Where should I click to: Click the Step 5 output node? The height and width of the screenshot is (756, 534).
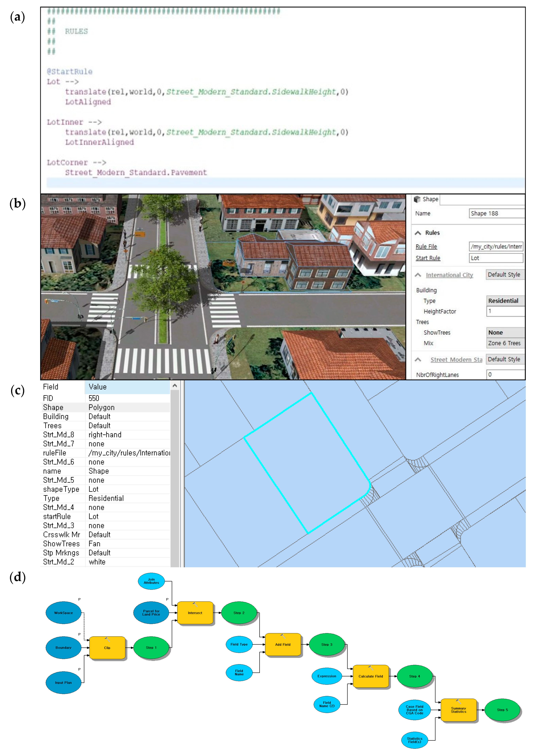coord(502,710)
